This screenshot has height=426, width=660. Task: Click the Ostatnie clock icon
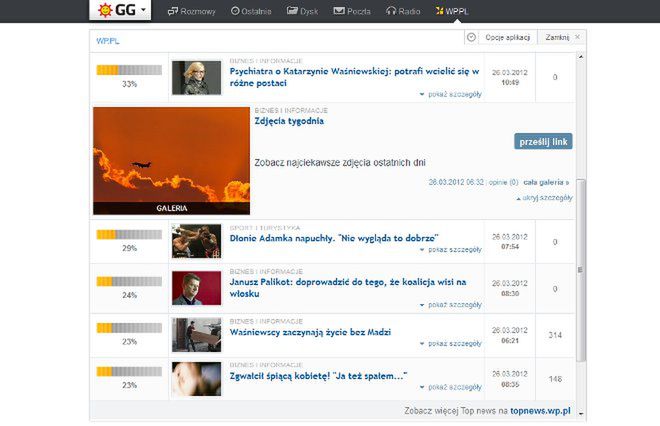click(235, 11)
